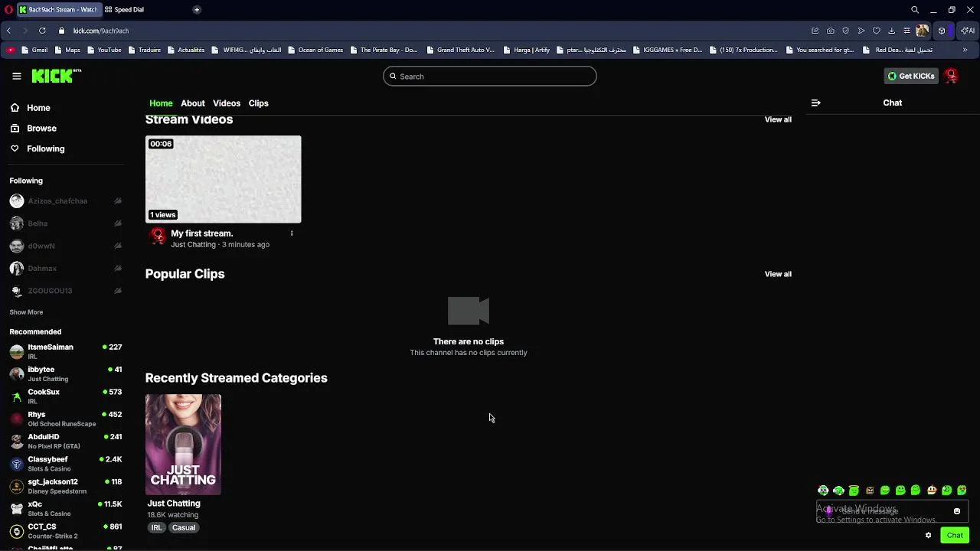This screenshot has height=551, width=980.
Task: Open chat settings gear icon
Action: (x=928, y=535)
